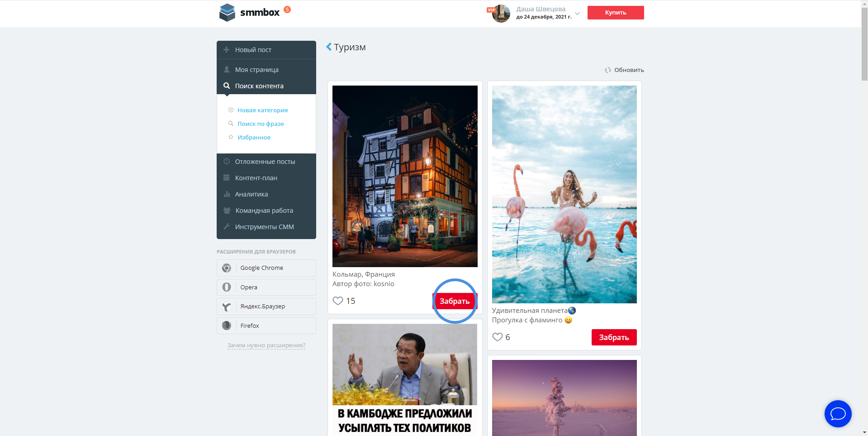Click the calendar icon beside Контент-план

pyautogui.click(x=227, y=178)
